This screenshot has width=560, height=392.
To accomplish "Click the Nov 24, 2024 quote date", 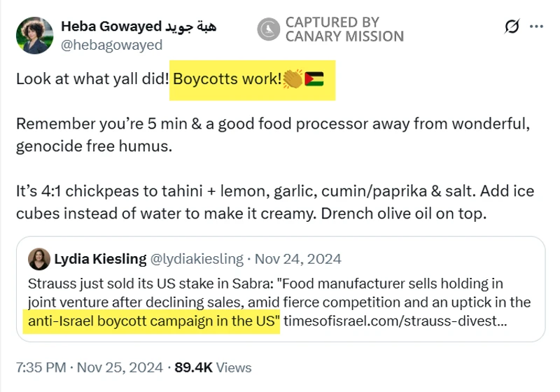I will [297, 259].
